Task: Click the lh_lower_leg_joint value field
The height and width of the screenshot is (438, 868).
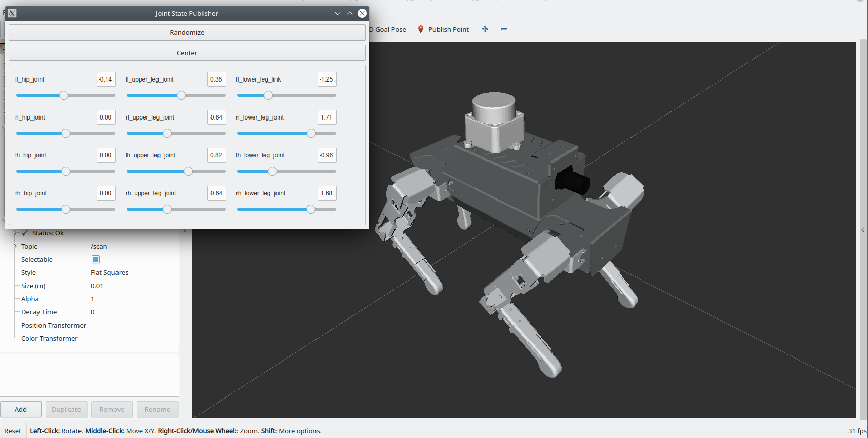Action: click(327, 155)
